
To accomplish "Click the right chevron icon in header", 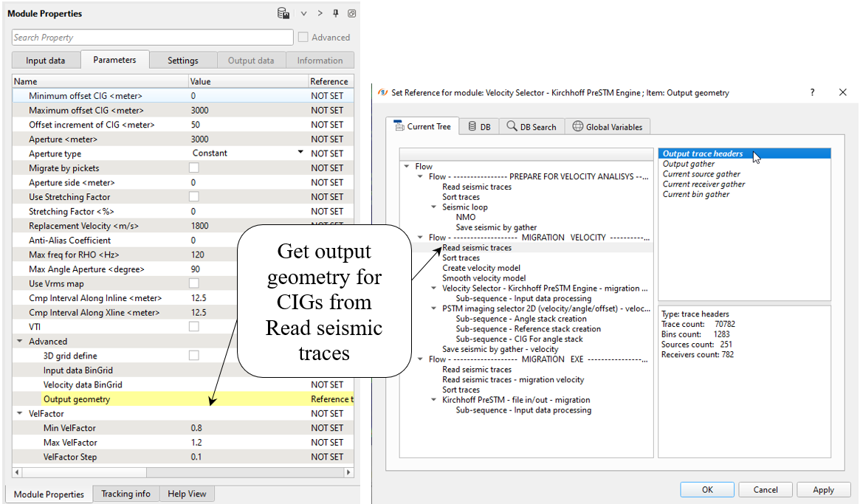I will 320,13.
